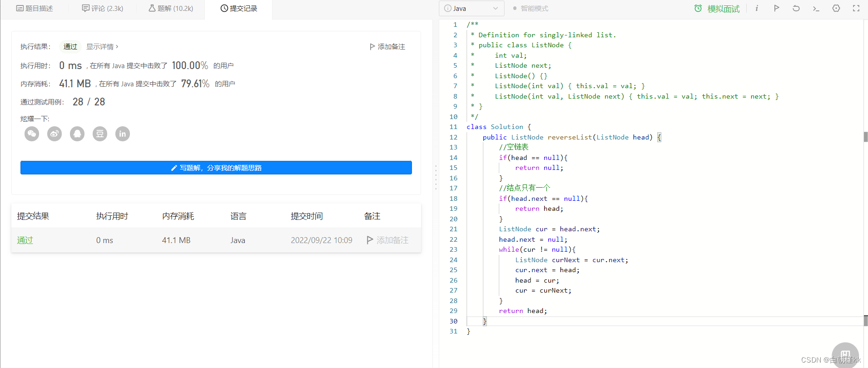The height and width of the screenshot is (368, 868).
Task: Click the 语言 column header
Action: click(238, 216)
